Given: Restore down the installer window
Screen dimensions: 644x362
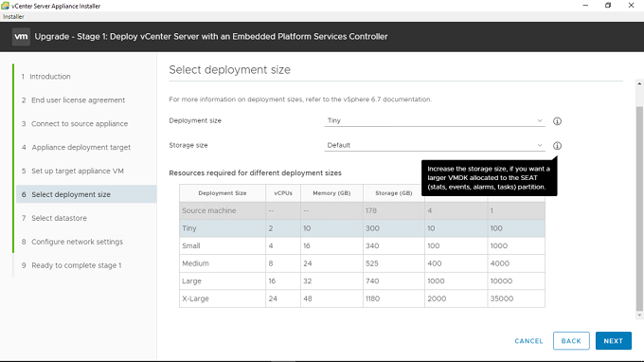Looking at the screenshot, I should [608, 6].
